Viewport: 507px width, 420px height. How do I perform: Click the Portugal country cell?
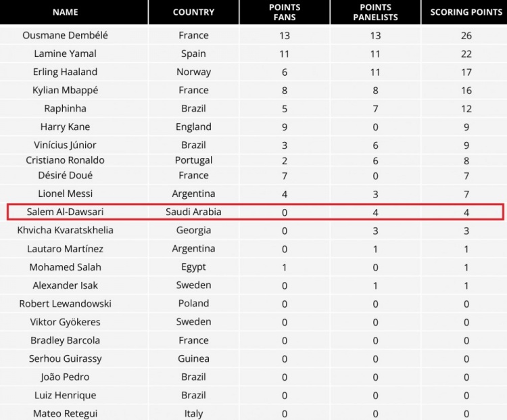[x=193, y=160]
